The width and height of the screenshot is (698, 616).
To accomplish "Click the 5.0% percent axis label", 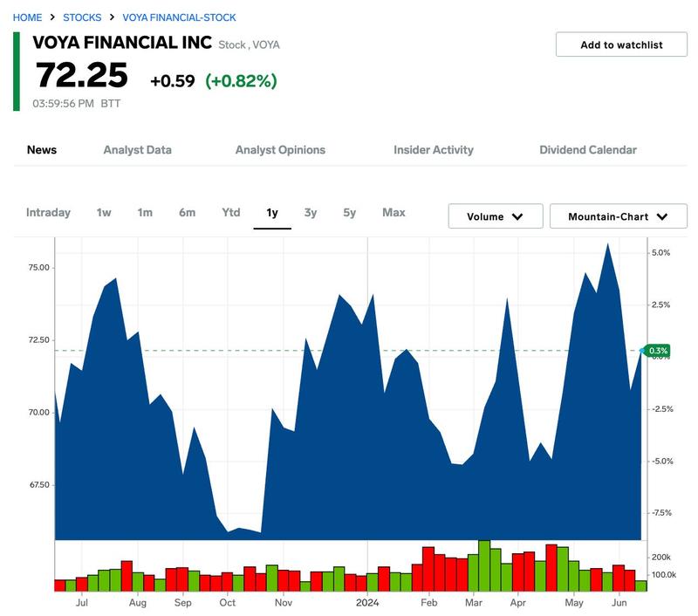I will click(x=660, y=253).
